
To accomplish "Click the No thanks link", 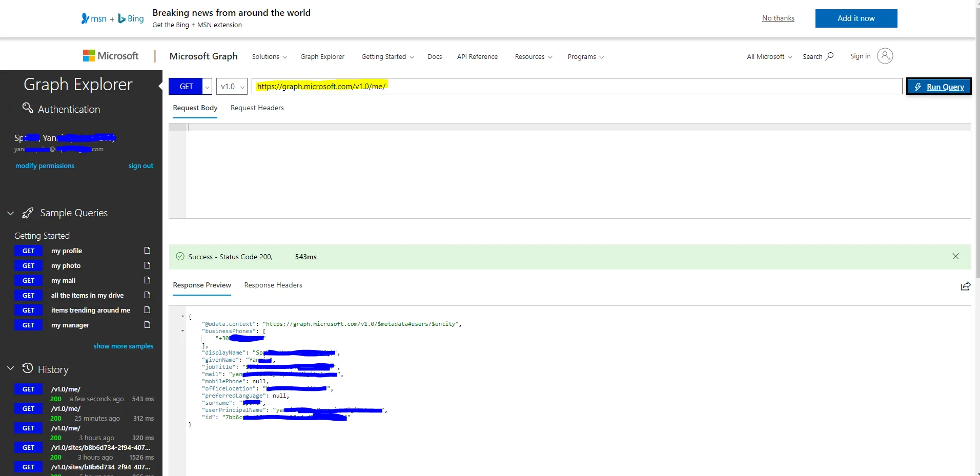I will click(778, 18).
